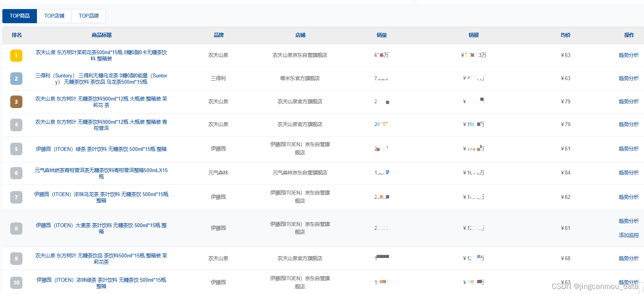Click the 商品标题 column header
This screenshot has height=294, width=644.
point(101,35)
